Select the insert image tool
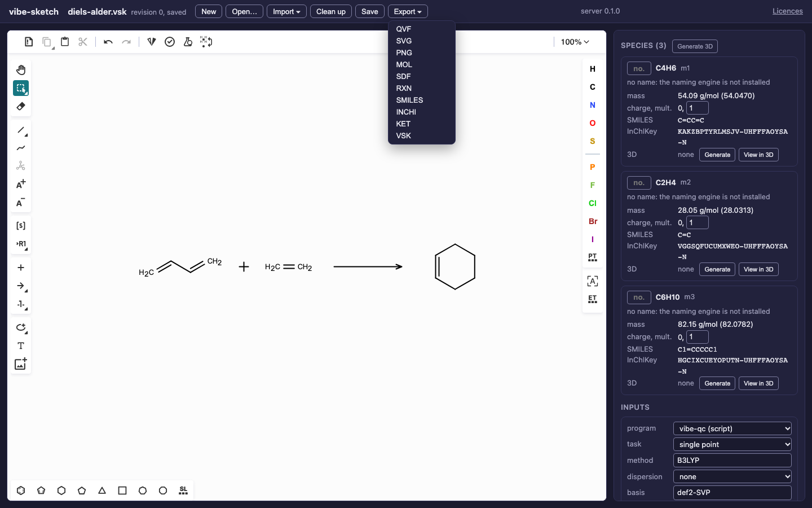This screenshot has height=508, width=812. click(x=21, y=364)
